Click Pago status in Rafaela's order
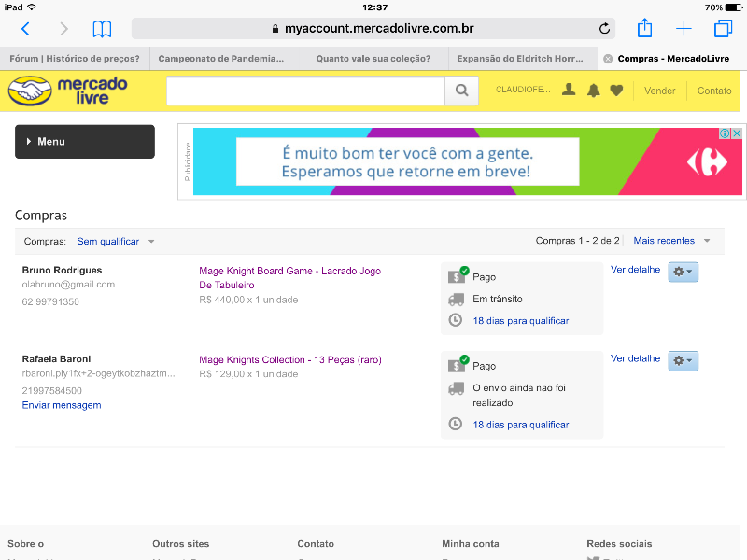The width and height of the screenshot is (747, 560). click(x=484, y=366)
